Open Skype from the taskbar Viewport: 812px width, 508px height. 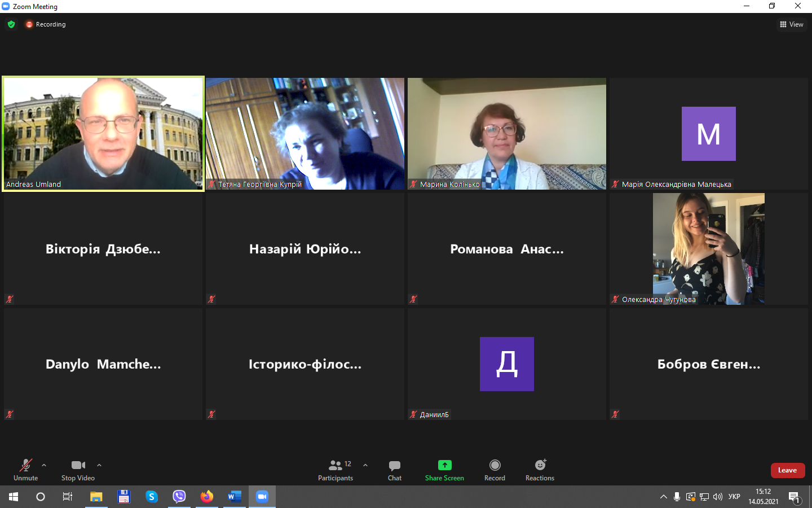click(152, 497)
